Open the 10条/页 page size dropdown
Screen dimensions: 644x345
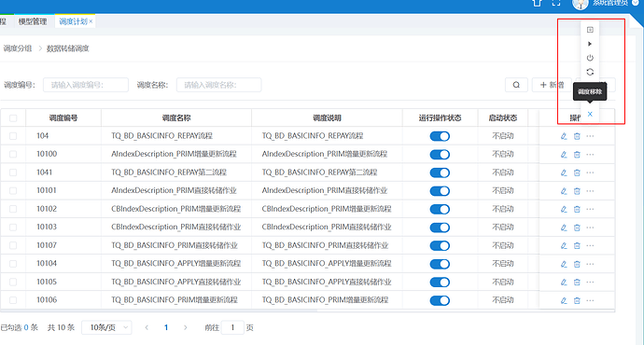click(x=106, y=327)
